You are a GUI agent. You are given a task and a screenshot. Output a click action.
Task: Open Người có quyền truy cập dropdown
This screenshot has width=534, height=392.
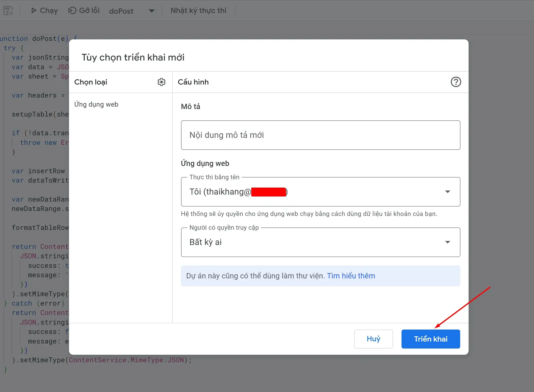(x=320, y=242)
